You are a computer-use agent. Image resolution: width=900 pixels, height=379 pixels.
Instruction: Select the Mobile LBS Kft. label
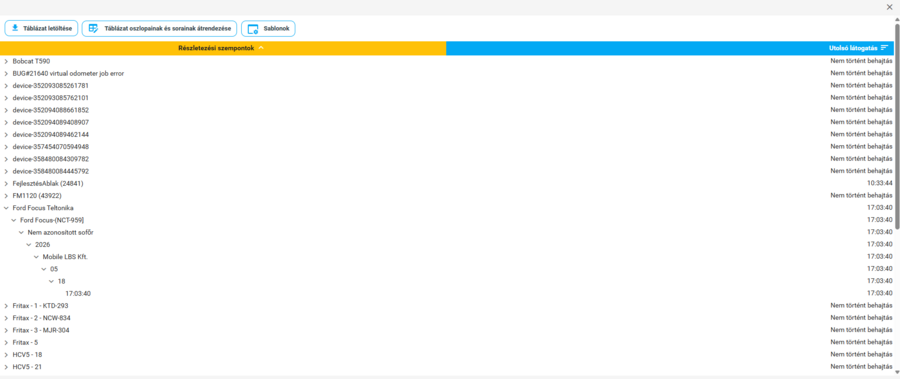click(65, 257)
